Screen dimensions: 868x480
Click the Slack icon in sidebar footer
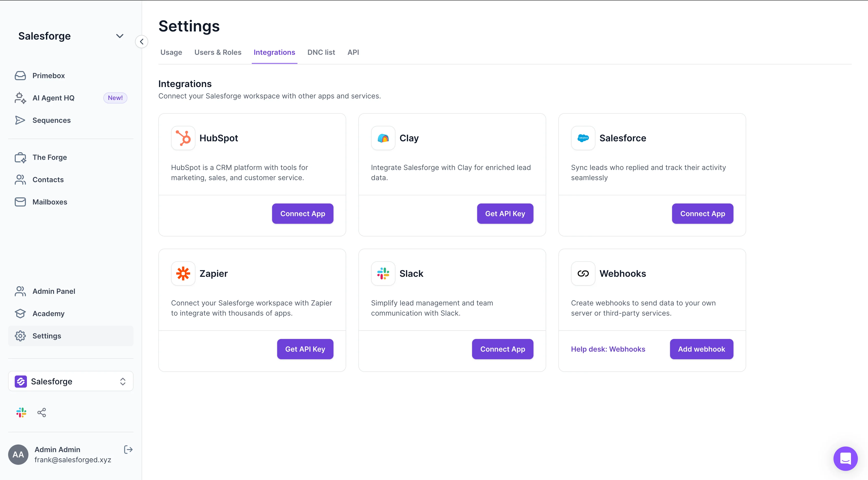click(x=21, y=412)
